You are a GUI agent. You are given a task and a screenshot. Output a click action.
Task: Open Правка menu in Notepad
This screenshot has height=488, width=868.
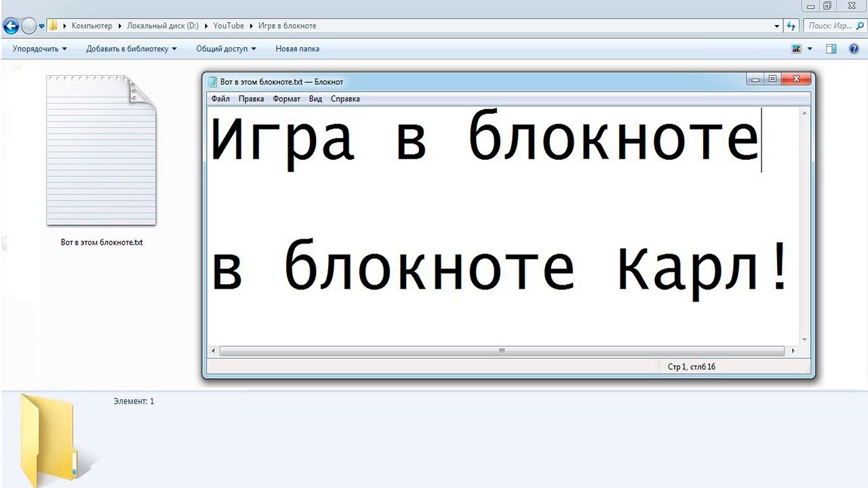coord(252,99)
